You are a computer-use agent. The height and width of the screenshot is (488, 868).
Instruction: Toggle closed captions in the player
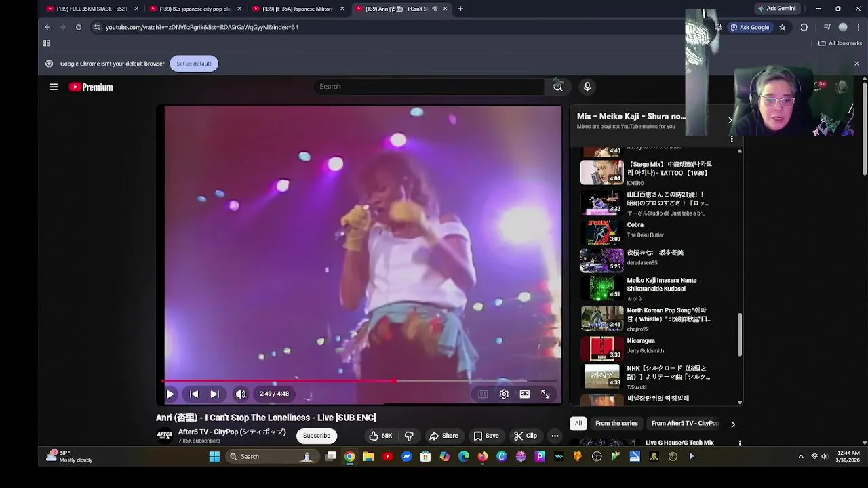pyautogui.click(x=483, y=394)
